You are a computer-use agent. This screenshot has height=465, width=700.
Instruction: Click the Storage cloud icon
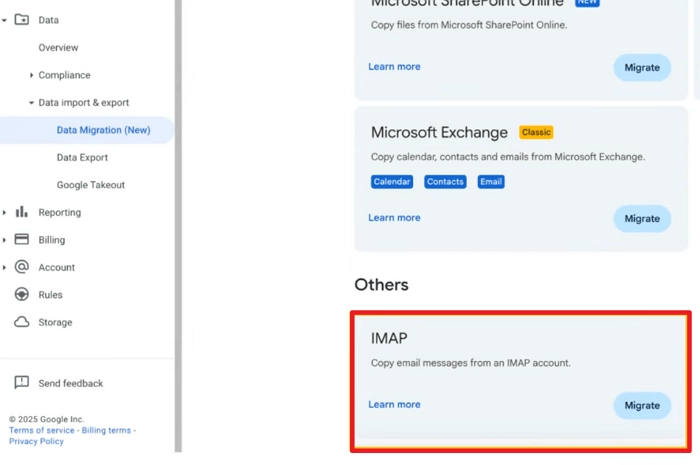coord(21,322)
